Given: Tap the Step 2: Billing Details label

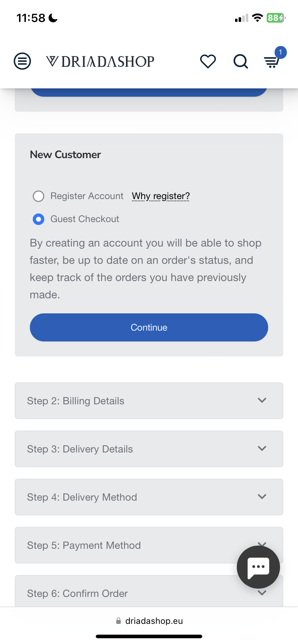Looking at the screenshot, I should tap(76, 401).
